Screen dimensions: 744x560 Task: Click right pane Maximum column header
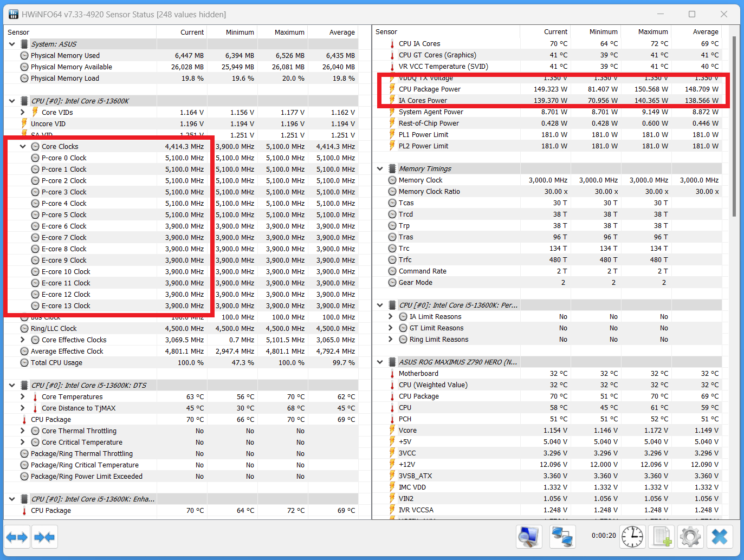click(646, 32)
